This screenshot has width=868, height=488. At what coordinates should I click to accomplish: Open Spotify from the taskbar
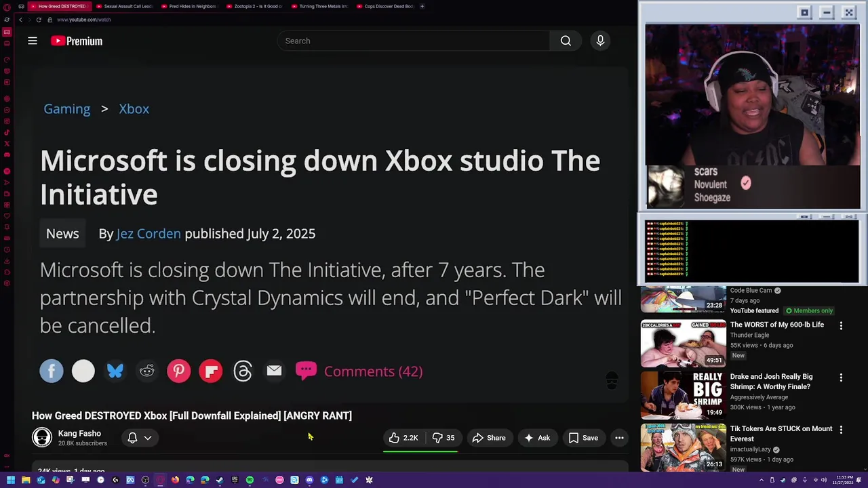coord(250,480)
